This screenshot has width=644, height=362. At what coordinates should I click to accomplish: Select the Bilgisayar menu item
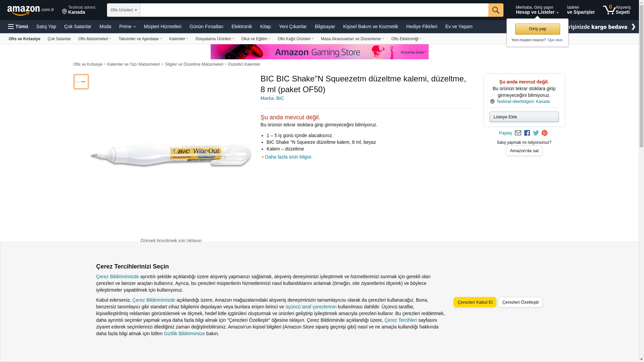(325, 26)
